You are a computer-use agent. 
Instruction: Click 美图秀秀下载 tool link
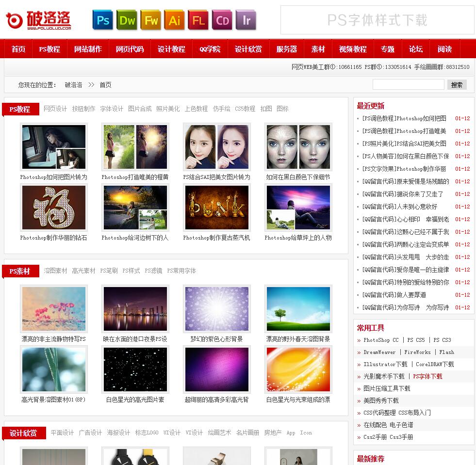pos(381,401)
